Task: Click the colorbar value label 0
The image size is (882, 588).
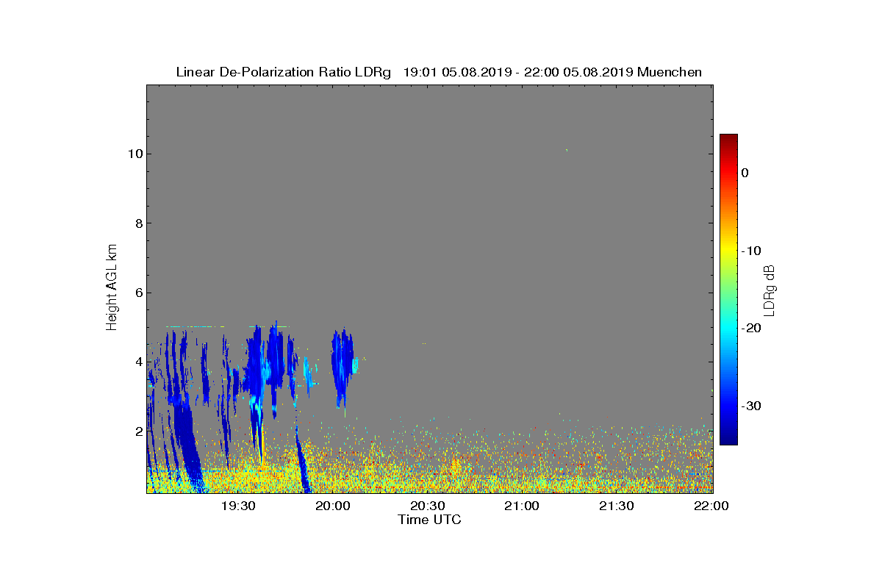Action: pos(745,173)
